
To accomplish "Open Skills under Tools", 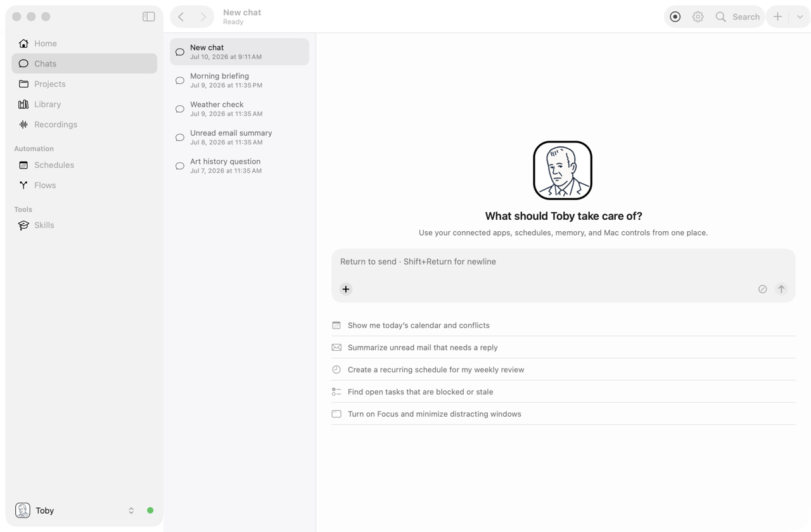I will coord(84,225).
